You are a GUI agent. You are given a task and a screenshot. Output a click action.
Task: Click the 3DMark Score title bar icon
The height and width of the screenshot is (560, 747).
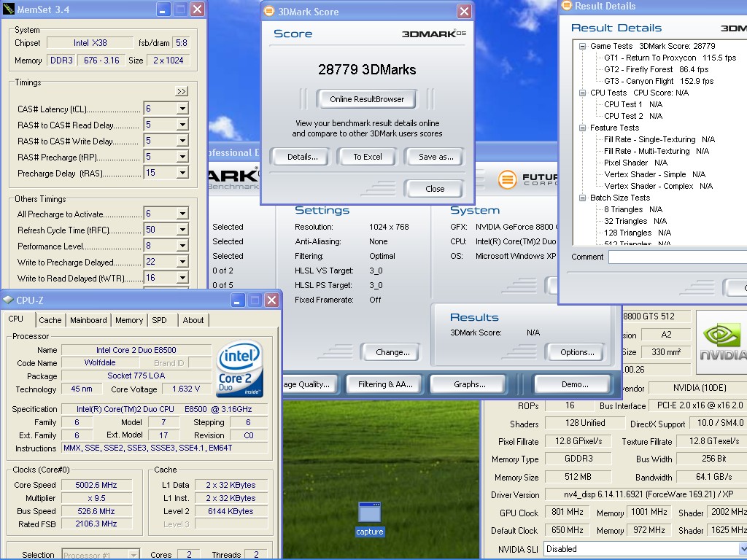pyautogui.click(x=269, y=11)
